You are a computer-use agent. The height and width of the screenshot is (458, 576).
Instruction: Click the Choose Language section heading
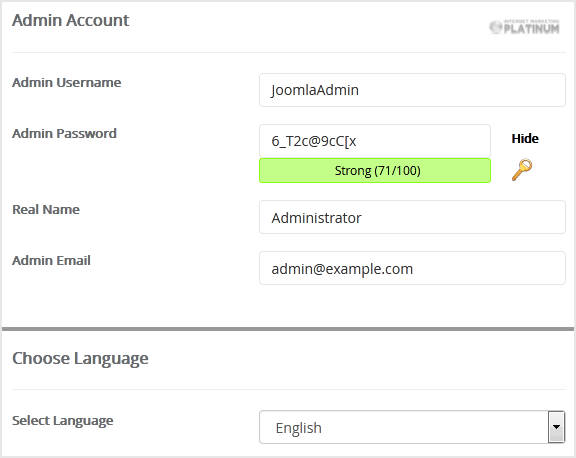[x=80, y=358]
